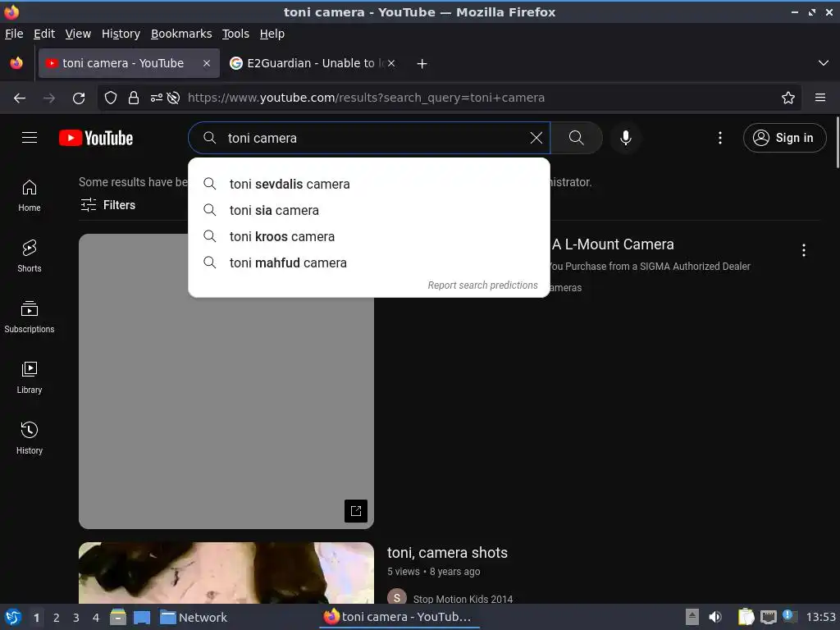The height and width of the screenshot is (630, 840).
Task: Open the View menu
Action: [x=78, y=34]
